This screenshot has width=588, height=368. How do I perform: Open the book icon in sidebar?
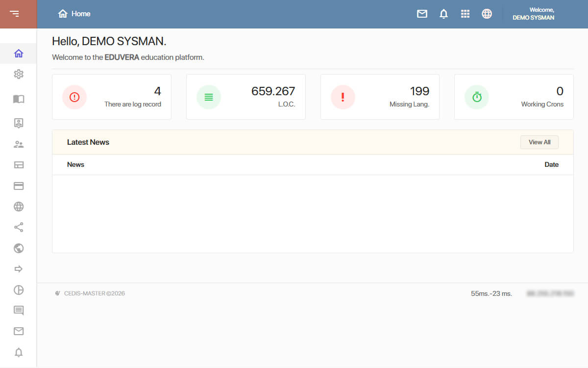(x=19, y=99)
